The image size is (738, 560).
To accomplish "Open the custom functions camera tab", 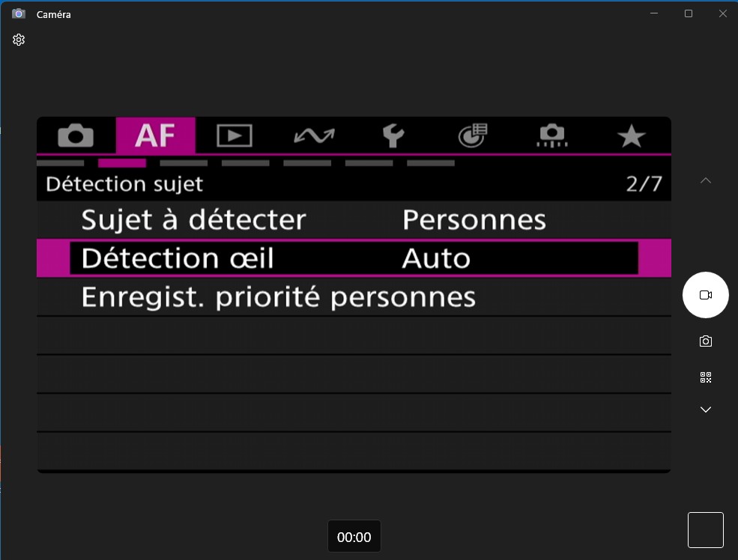I will click(x=552, y=136).
